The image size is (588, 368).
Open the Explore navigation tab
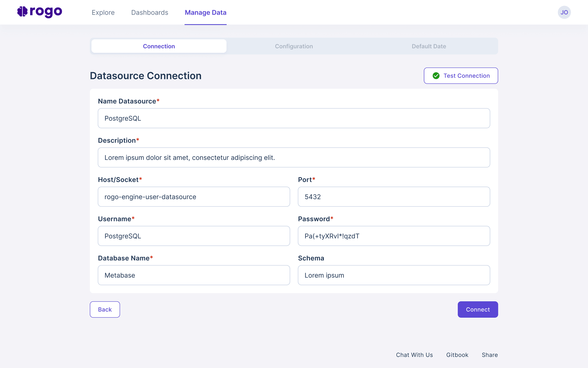(x=103, y=12)
